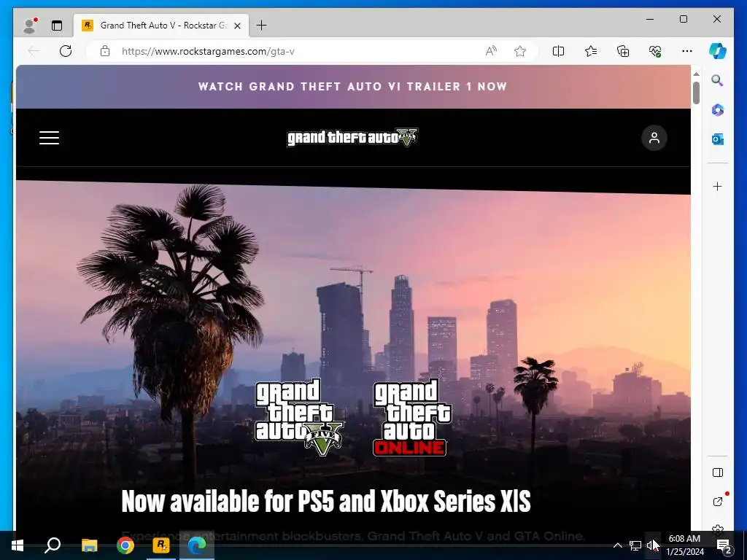
Task: Click the page vertical scrollbar thumb
Action: point(696,93)
